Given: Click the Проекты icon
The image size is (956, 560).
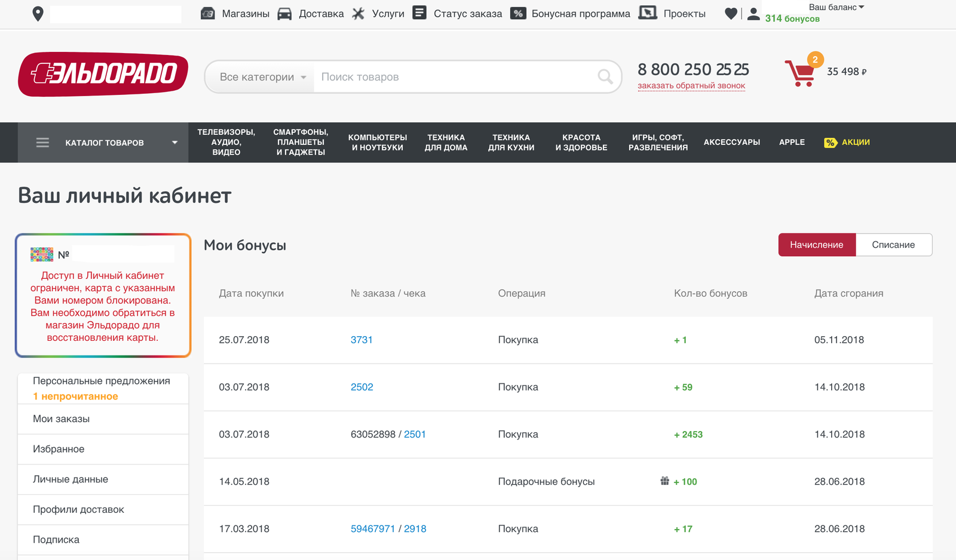Looking at the screenshot, I should tap(648, 13).
